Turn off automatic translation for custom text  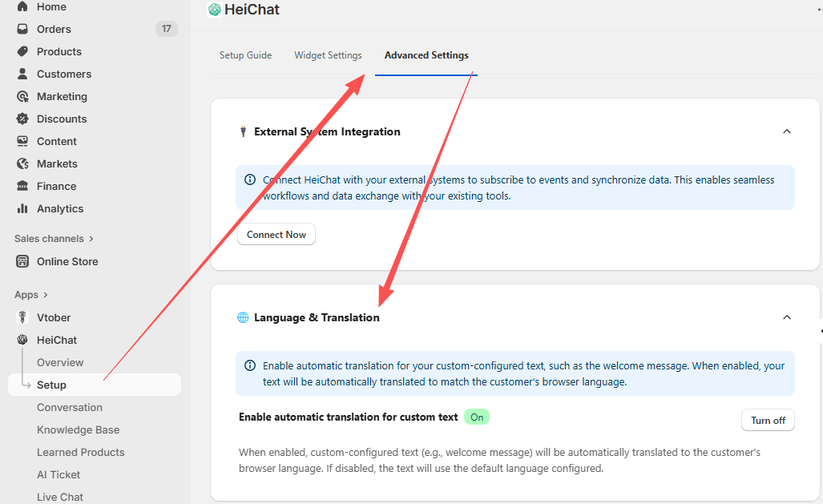tap(768, 421)
